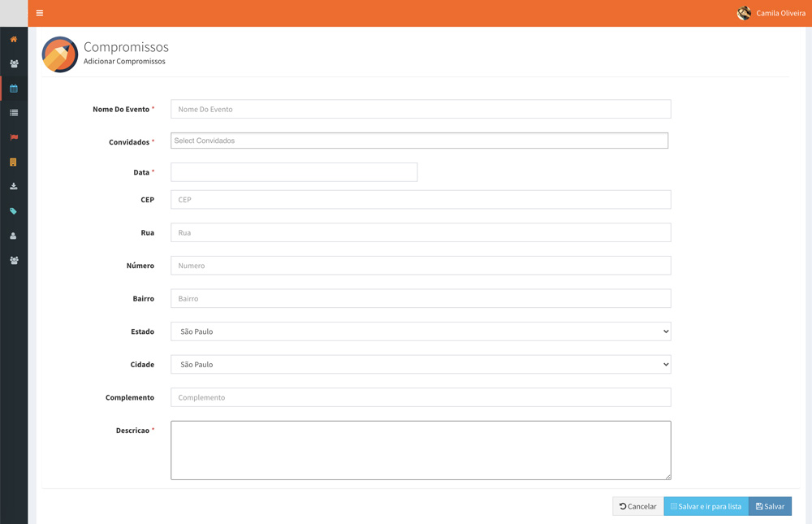The width and height of the screenshot is (812, 524).
Task: Open the Cidade dropdown
Action: pos(421,365)
